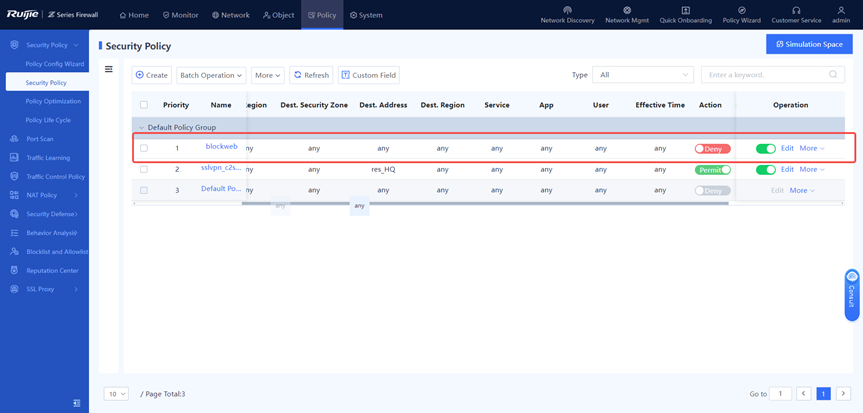
Task: Toggle enable switch for blockweb policy
Action: [765, 149]
